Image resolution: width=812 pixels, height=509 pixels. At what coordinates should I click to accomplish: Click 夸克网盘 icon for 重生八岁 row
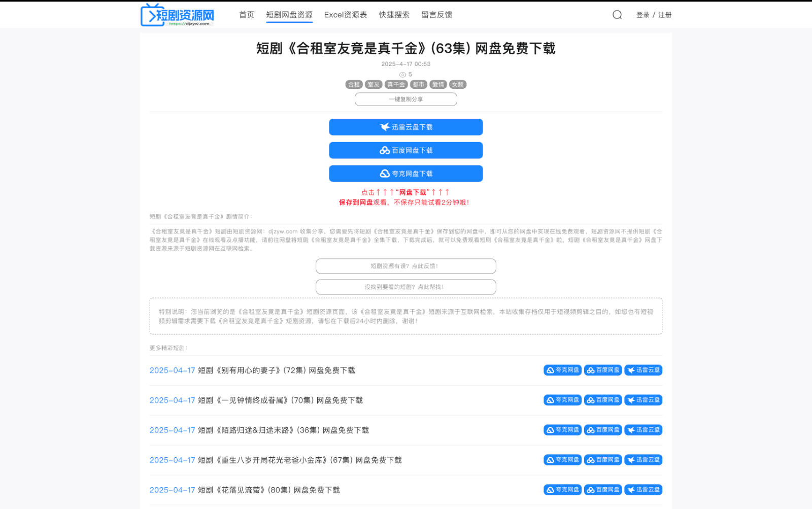click(562, 460)
